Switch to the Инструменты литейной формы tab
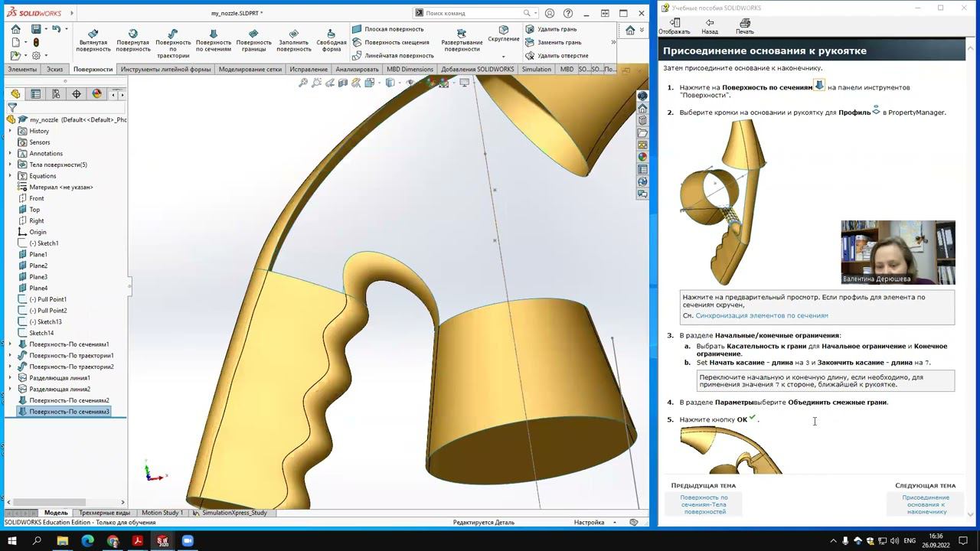Image resolution: width=980 pixels, height=551 pixels. click(165, 69)
